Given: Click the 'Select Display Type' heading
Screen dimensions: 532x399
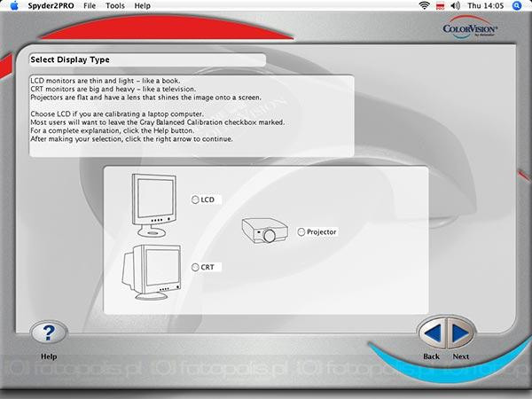Looking at the screenshot, I should [70, 59].
